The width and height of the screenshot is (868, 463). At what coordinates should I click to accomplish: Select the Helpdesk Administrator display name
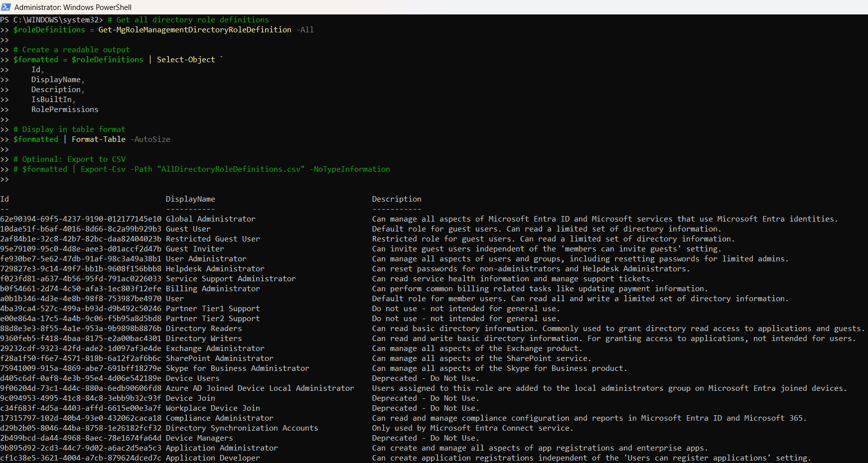point(215,269)
